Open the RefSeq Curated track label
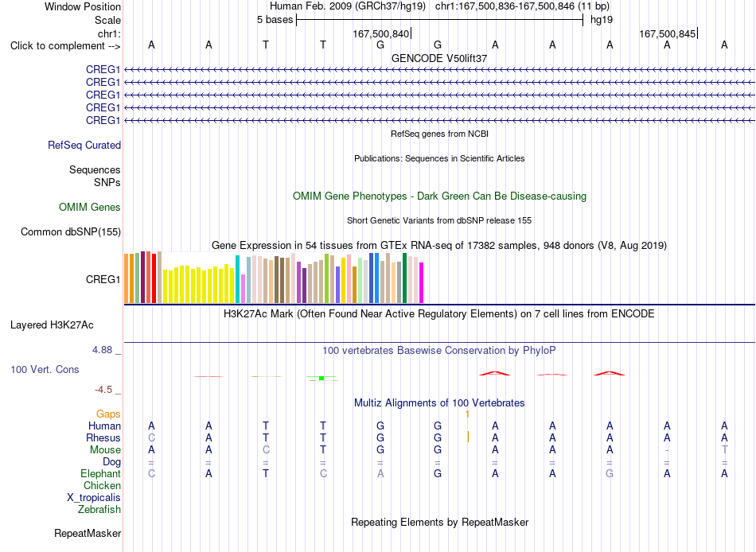756x552 pixels. [x=84, y=145]
